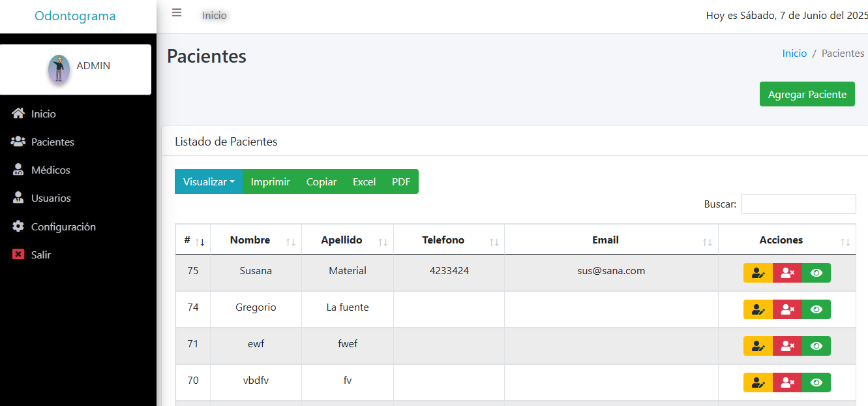Click the ADMIN user avatar image

(x=59, y=69)
